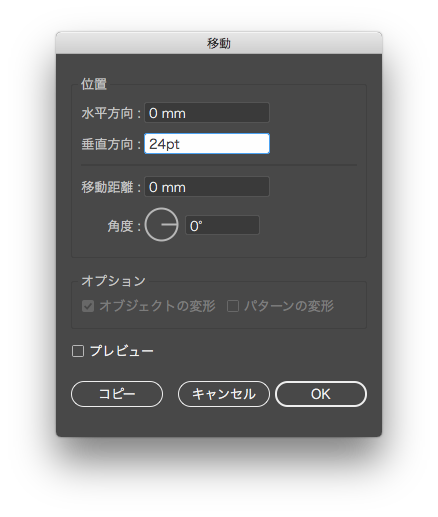Screen dimensions: 438x517
Task: Click the 位置 group label
Action: point(94,84)
